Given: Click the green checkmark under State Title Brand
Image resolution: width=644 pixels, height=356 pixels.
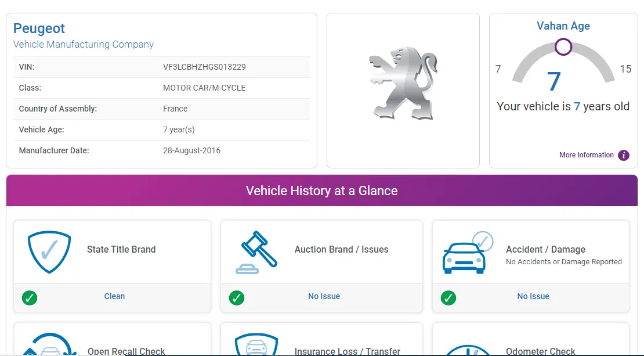Looking at the screenshot, I should click(x=30, y=297).
